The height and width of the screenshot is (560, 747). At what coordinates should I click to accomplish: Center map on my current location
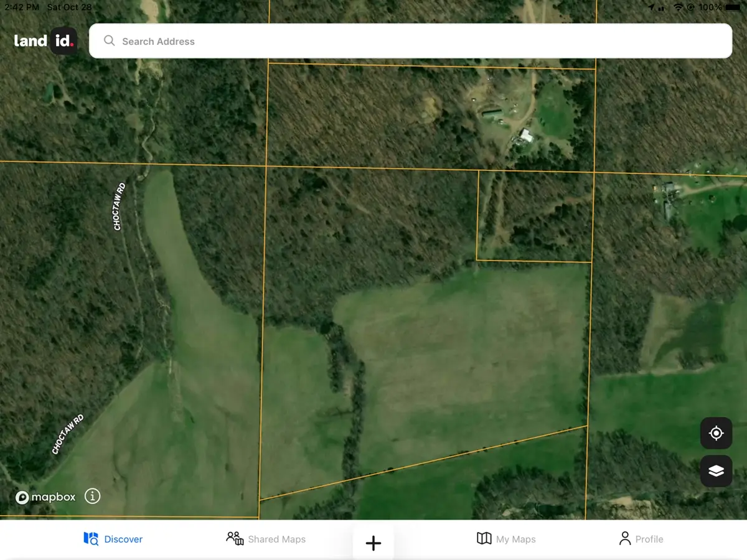pyautogui.click(x=716, y=433)
